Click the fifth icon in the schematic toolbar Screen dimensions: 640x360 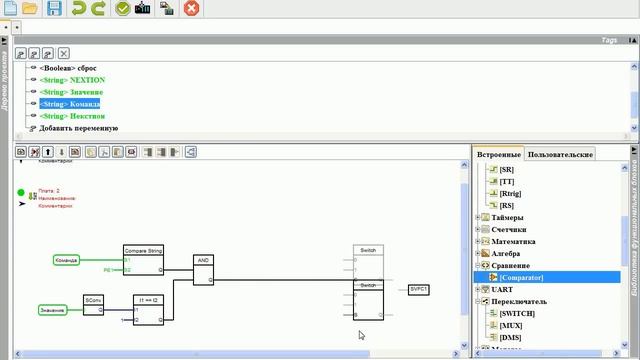75,152
